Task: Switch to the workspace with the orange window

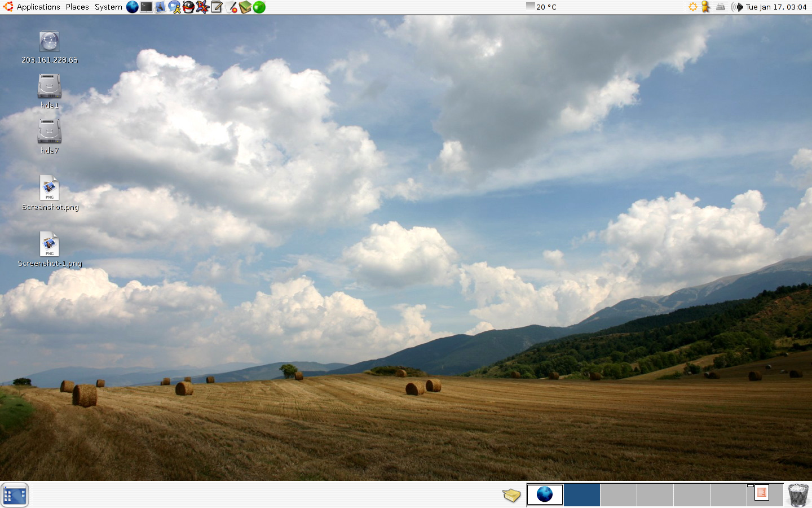Action: (765, 494)
